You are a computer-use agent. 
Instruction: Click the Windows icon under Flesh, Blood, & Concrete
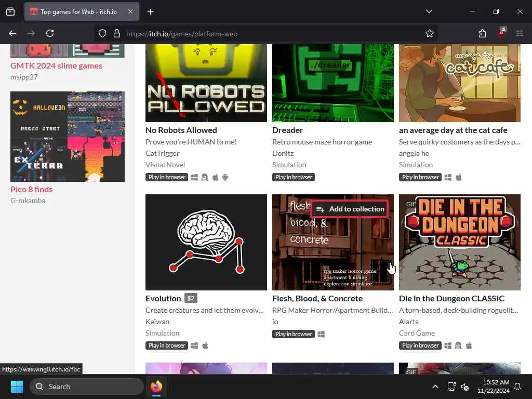[x=321, y=334]
